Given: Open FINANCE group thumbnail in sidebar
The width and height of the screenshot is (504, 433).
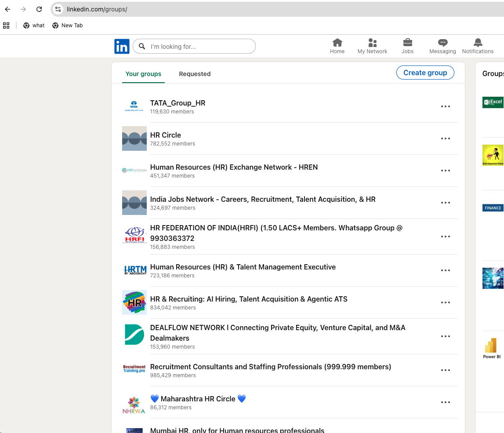Looking at the screenshot, I should (493, 208).
